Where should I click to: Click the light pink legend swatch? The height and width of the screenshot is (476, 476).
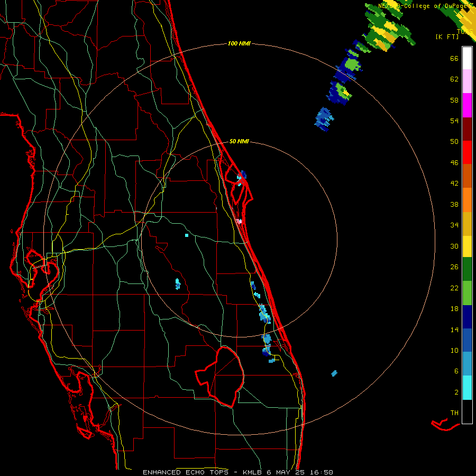pyautogui.click(x=467, y=81)
